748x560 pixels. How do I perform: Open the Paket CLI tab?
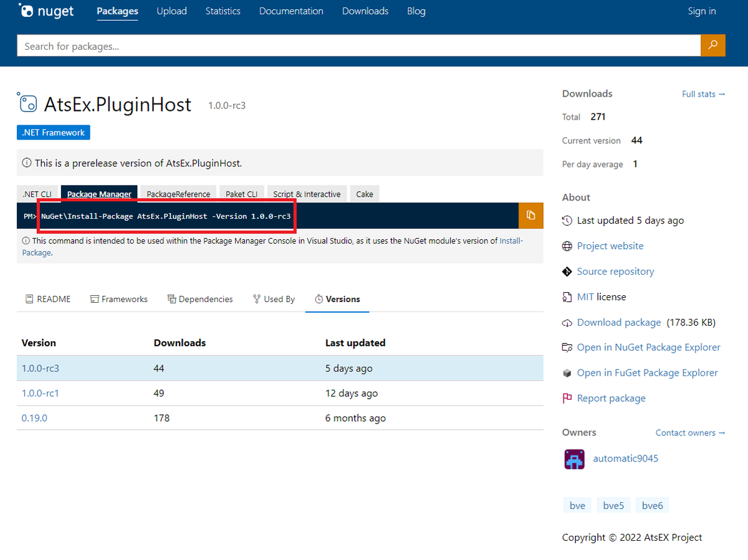click(x=242, y=194)
